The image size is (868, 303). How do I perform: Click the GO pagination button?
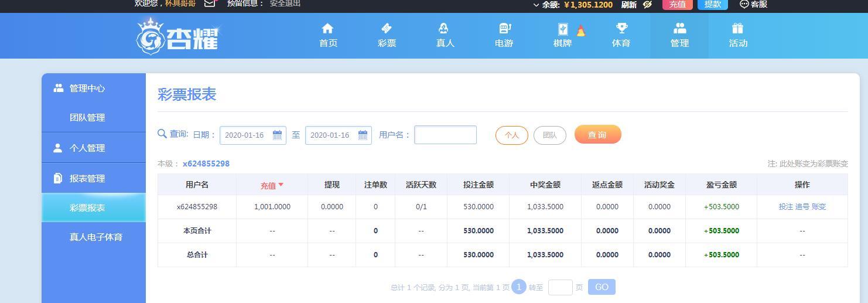click(602, 287)
